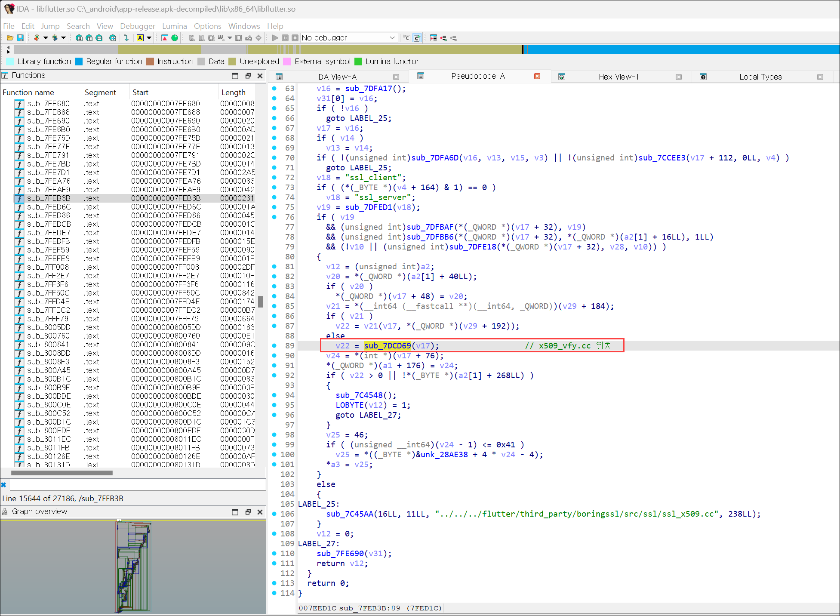This screenshot has width=840, height=616.
Task: Switch to the Hex View-1 tab
Action: 618,77
